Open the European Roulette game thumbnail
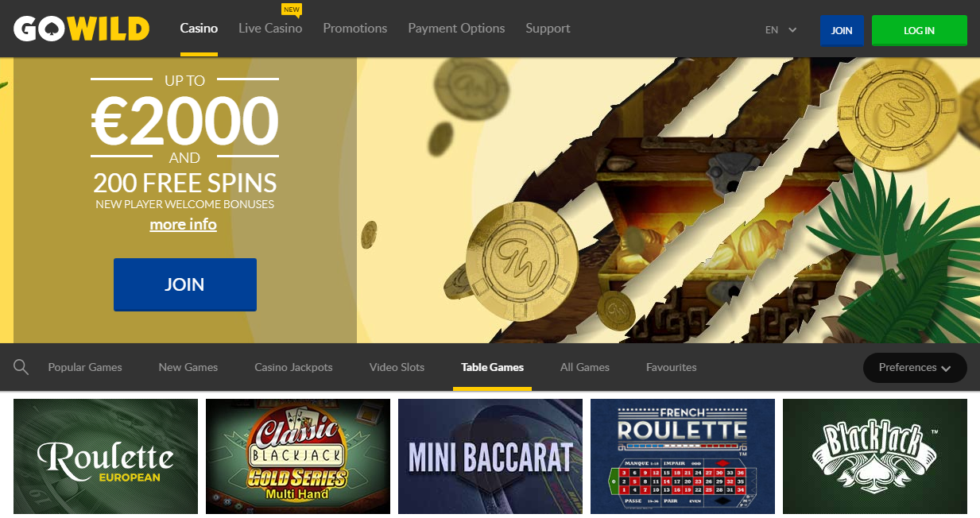 [106, 456]
